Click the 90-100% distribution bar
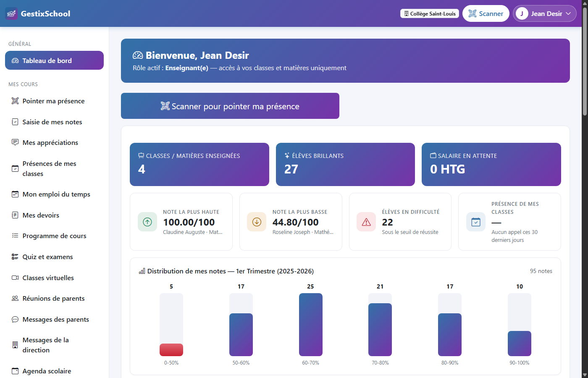This screenshot has height=378, width=588. (x=520, y=344)
